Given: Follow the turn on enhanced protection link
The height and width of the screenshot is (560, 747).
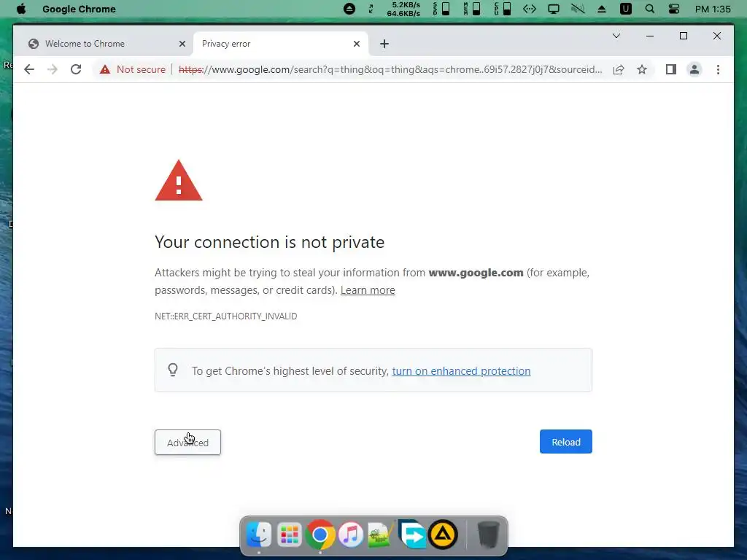Looking at the screenshot, I should click(x=461, y=371).
